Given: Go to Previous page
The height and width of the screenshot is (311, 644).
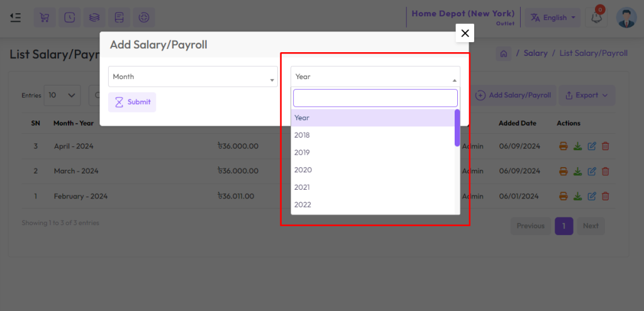Looking at the screenshot, I should [531, 226].
